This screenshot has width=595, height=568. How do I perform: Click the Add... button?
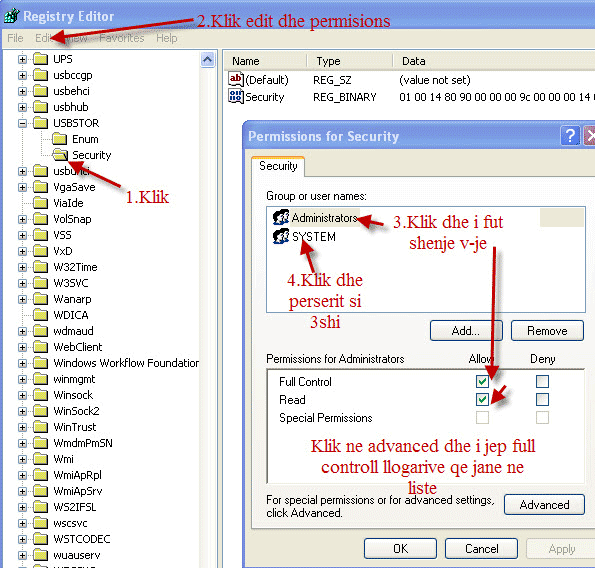(x=466, y=331)
